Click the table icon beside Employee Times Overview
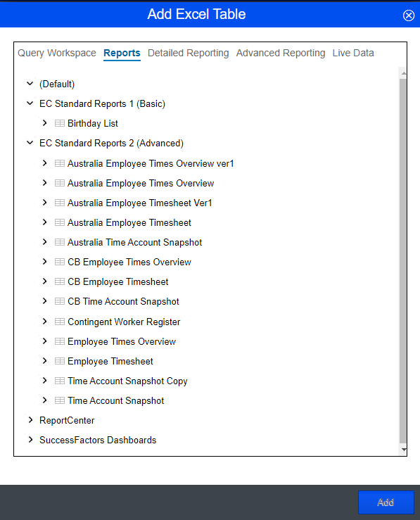Screen dimensions: 420x520 [60, 341]
